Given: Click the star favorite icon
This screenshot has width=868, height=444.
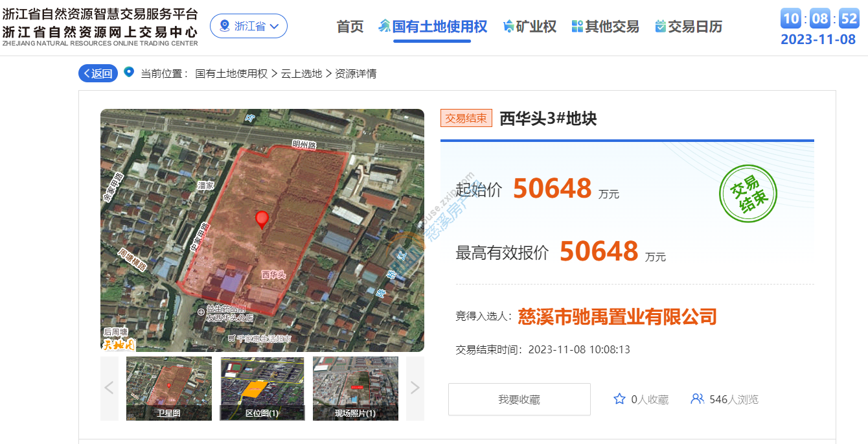Looking at the screenshot, I should point(619,399).
